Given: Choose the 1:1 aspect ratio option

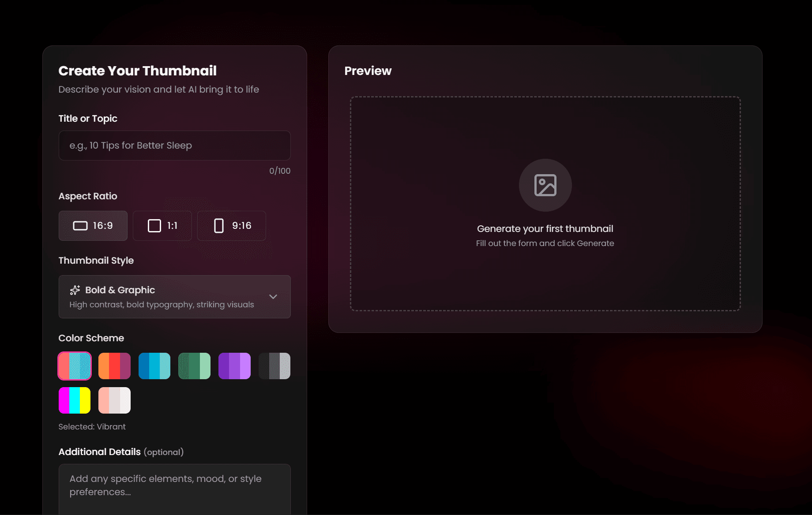Looking at the screenshot, I should pyautogui.click(x=162, y=226).
